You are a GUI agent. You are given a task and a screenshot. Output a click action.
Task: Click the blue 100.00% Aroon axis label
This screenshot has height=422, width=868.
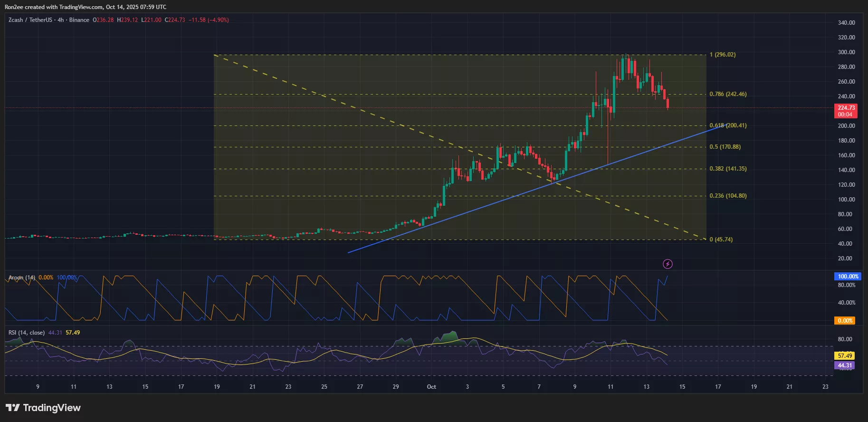pos(848,277)
